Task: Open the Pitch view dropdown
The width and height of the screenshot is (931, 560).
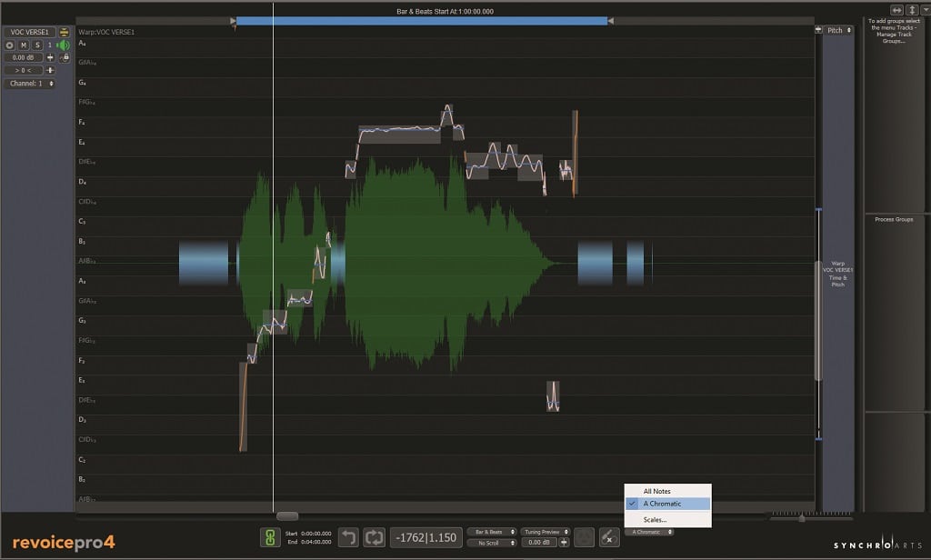Action: coord(839,30)
